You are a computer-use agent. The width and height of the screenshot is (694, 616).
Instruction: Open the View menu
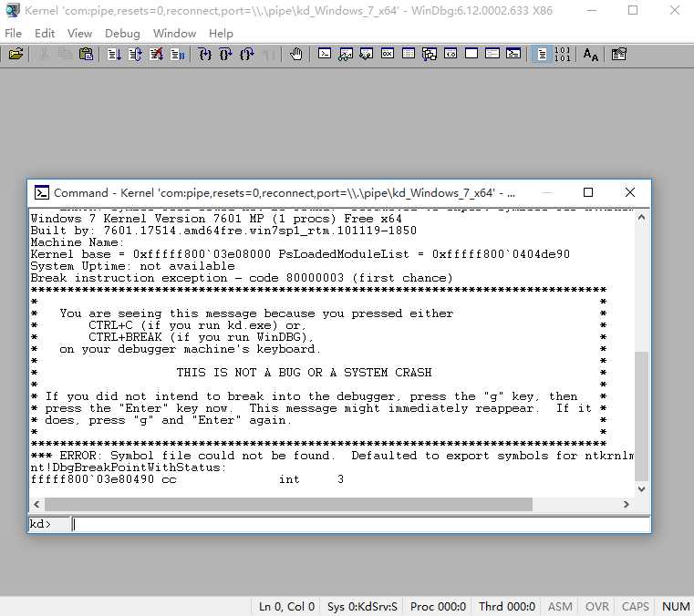pos(79,33)
